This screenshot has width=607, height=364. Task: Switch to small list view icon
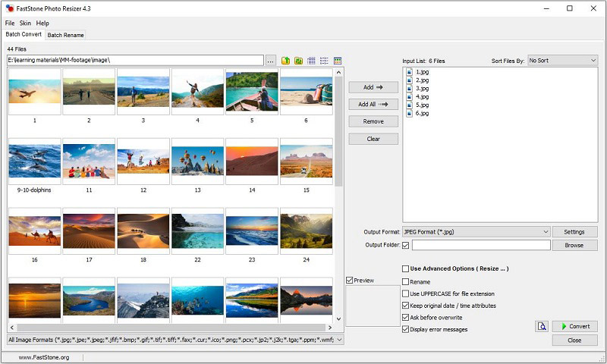[x=325, y=61]
